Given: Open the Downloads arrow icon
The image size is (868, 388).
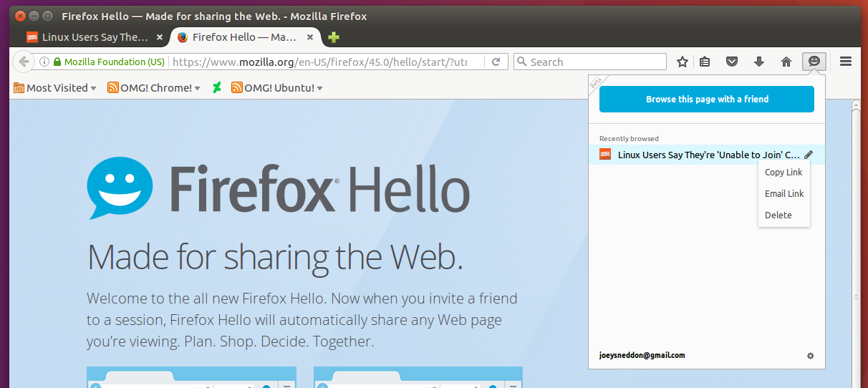Looking at the screenshot, I should pos(759,62).
